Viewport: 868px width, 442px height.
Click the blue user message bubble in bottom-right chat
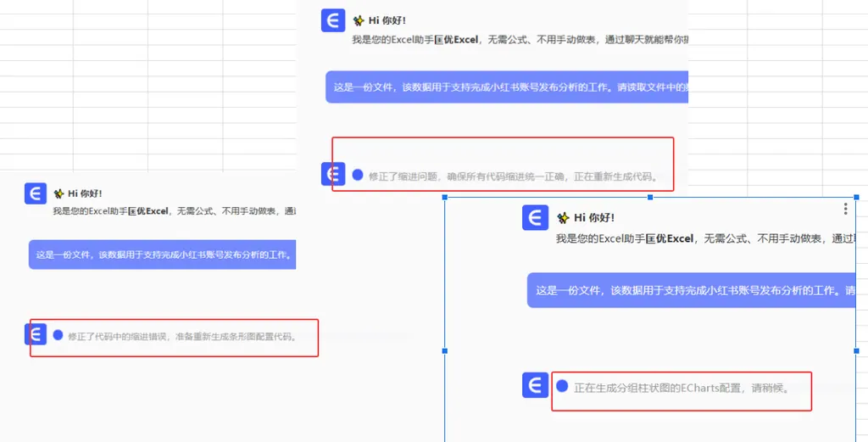[x=691, y=290]
